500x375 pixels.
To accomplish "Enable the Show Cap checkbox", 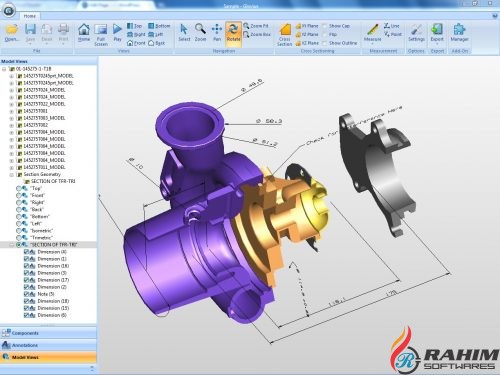I will (x=325, y=26).
